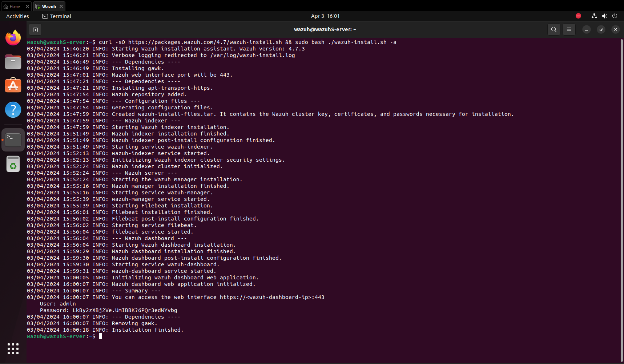Viewport: 624px width, 364px height.
Task: Open the Activities overview
Action: (x=17, y=16)
